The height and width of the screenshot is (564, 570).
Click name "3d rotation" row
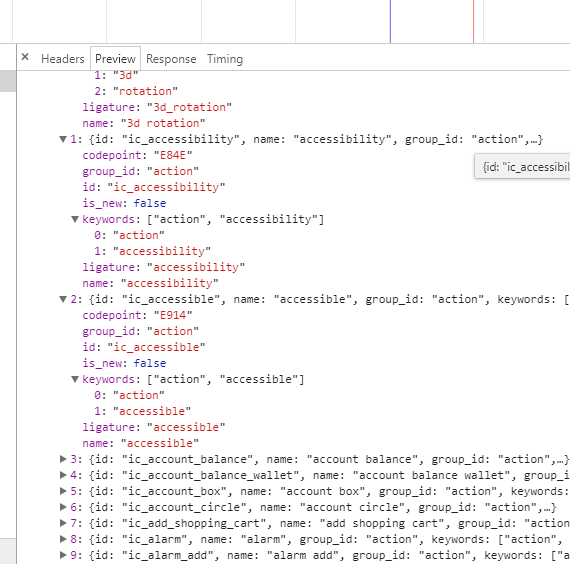point(144,123)
